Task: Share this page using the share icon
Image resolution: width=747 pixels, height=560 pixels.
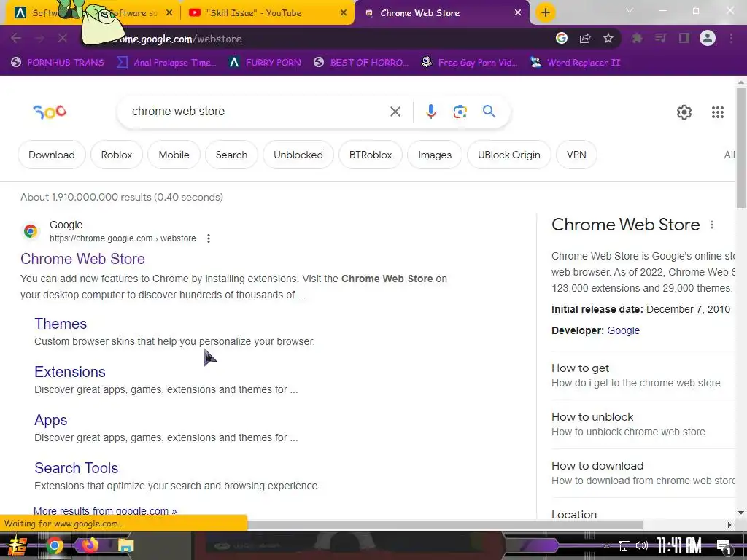Action: click(x=585, y=38)
